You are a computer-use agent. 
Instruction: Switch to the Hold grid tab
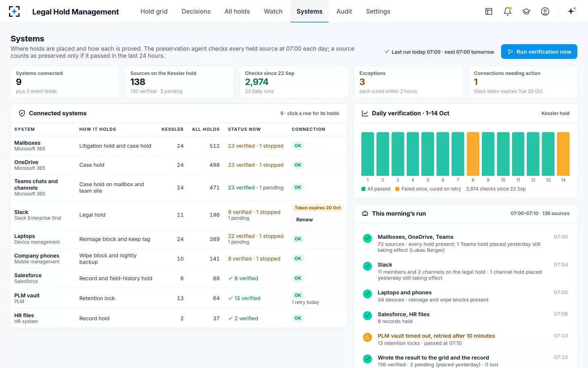tap(154, 11)
